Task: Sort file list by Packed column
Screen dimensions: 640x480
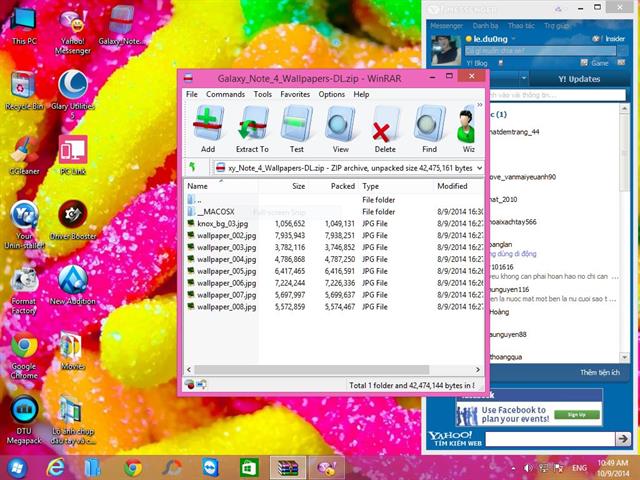Action: [334, 186]
